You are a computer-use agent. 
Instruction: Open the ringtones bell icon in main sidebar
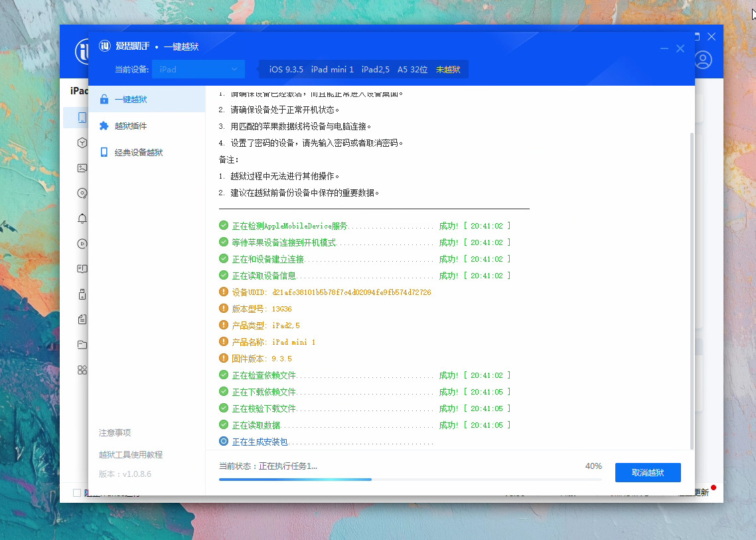tap(82, 219)
